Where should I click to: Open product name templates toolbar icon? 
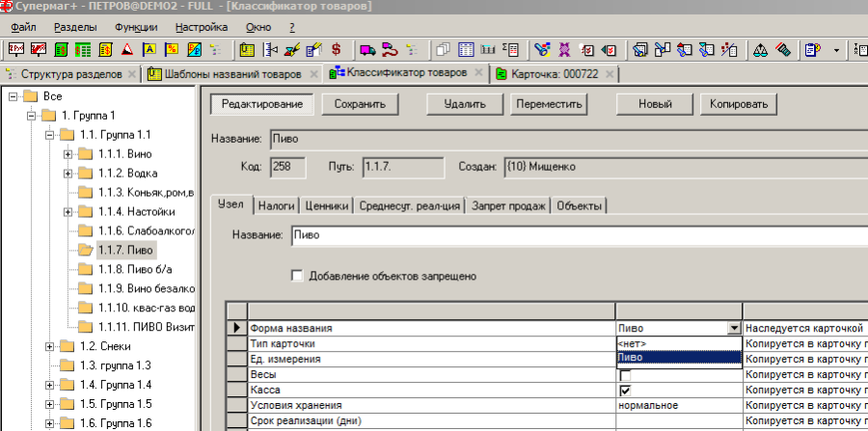coord(248,50)
